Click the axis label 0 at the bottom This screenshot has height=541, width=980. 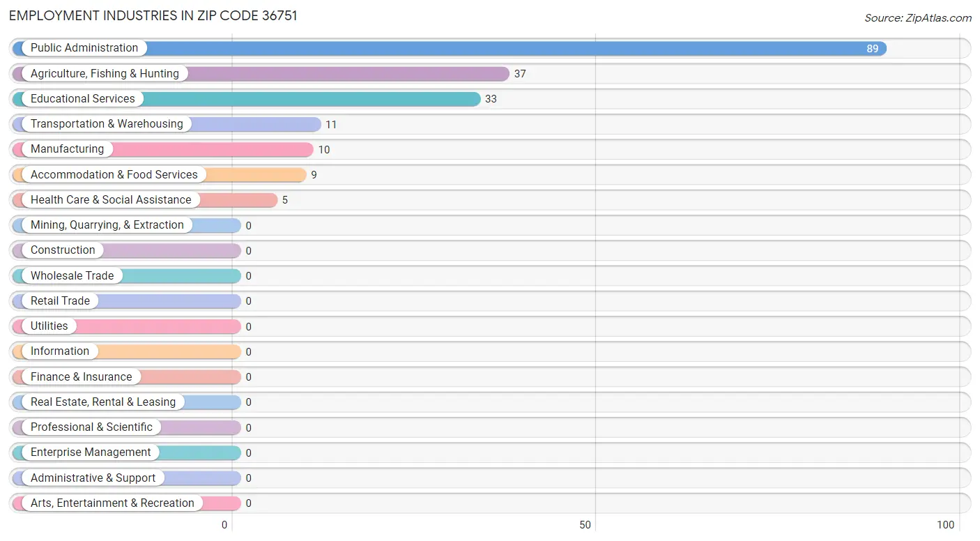pos(224,525)
